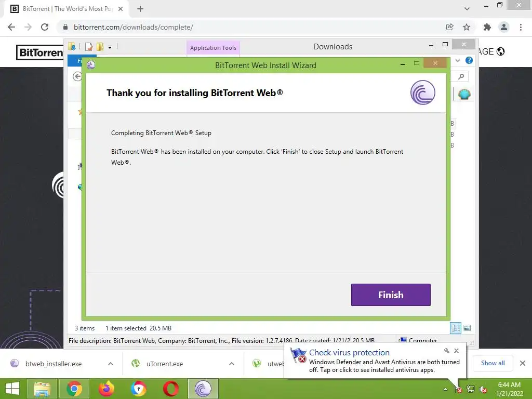Viewport: 532px width, 399px height.
Task: Open Chrome extensions puzzle icon
Action: pyautogui.click(x=487, y=27)
